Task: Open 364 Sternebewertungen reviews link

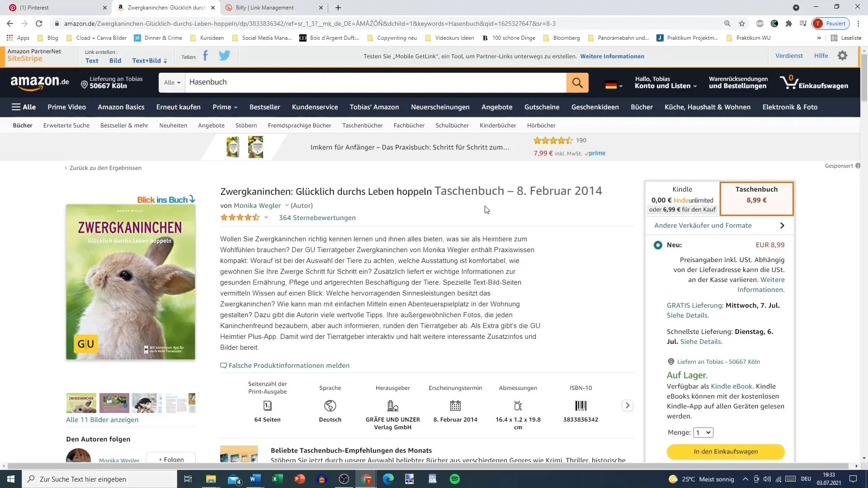Action: click(x=317, y=218)
